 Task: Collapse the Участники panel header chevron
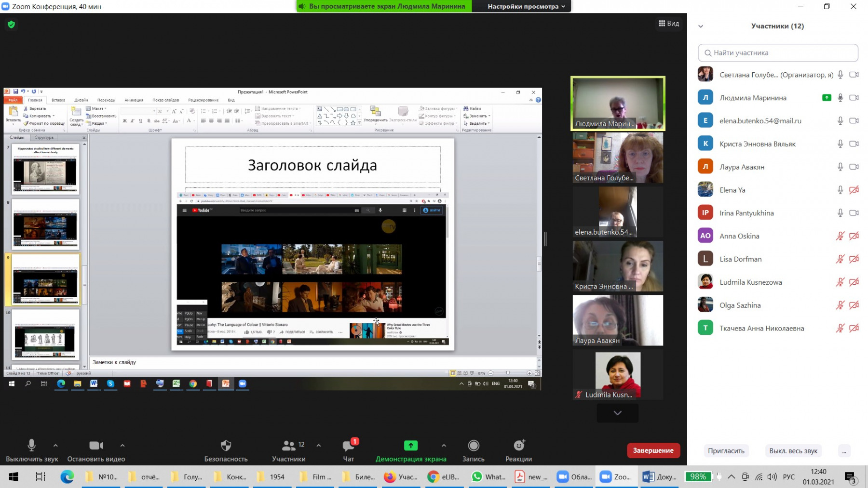[x=701, y=26]
